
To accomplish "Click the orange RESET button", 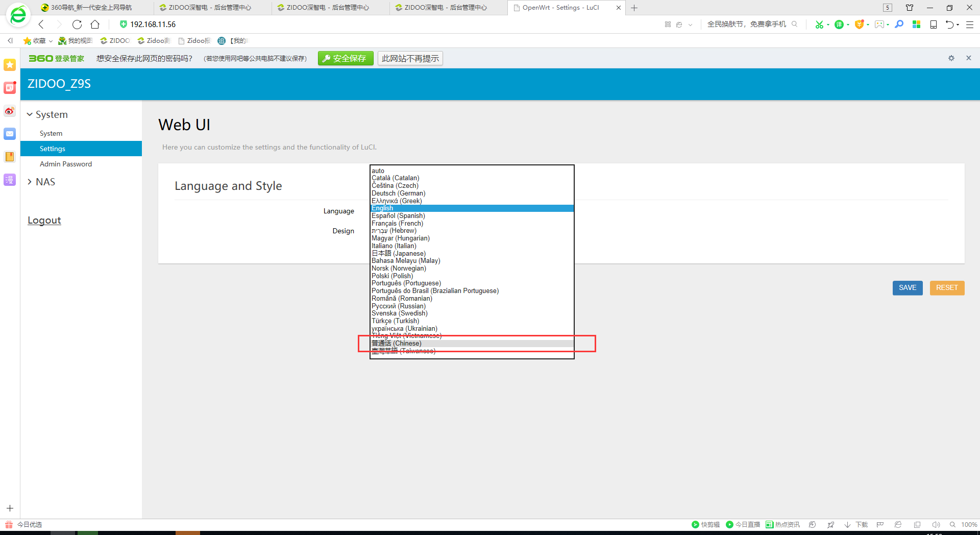I will coord(946,288).
